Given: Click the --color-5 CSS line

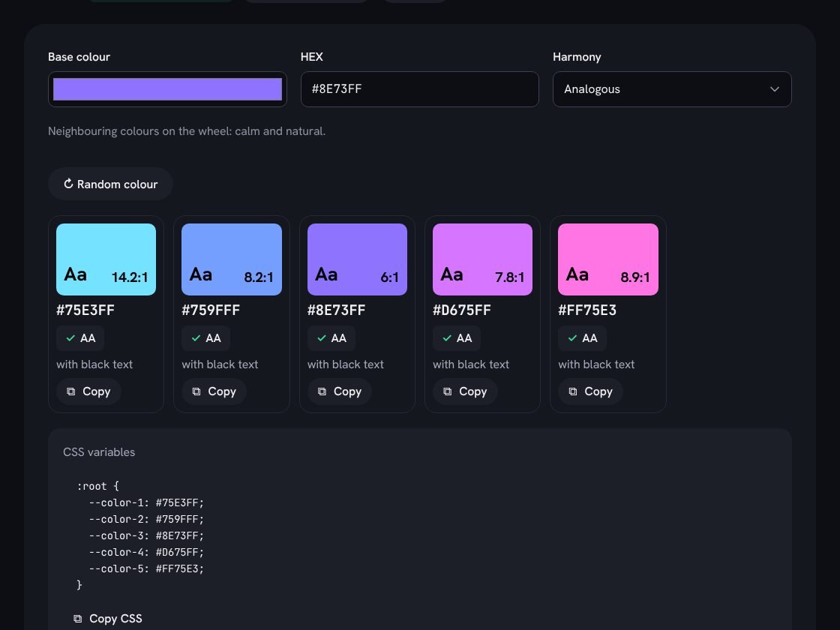Looking at the screenshot, I should [147, 569].
